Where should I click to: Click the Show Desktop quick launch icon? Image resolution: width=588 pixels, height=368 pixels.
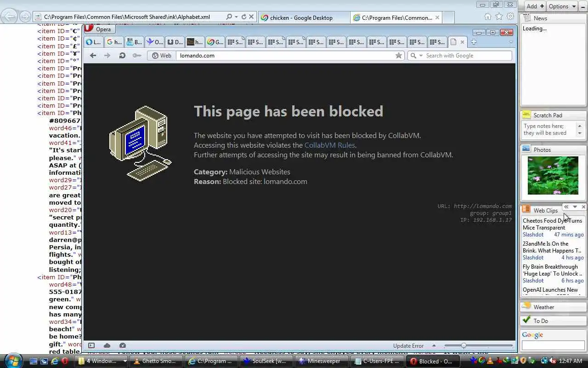click(34, 361)
